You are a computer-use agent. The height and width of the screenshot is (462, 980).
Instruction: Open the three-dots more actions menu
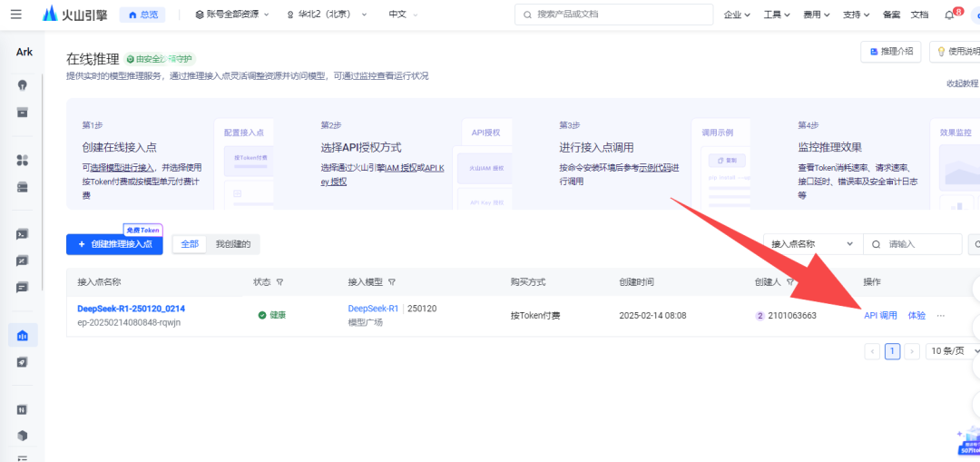941,316
